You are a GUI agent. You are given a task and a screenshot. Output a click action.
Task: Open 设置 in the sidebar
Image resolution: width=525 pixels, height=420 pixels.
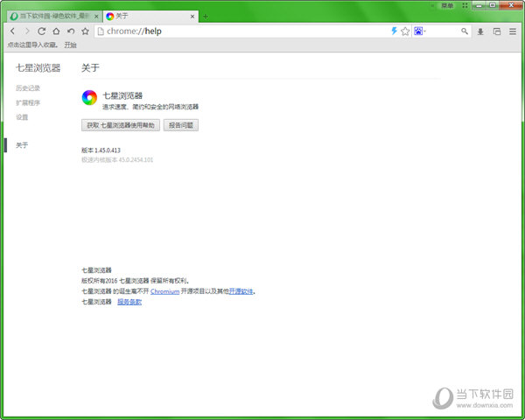pos(22,117)
